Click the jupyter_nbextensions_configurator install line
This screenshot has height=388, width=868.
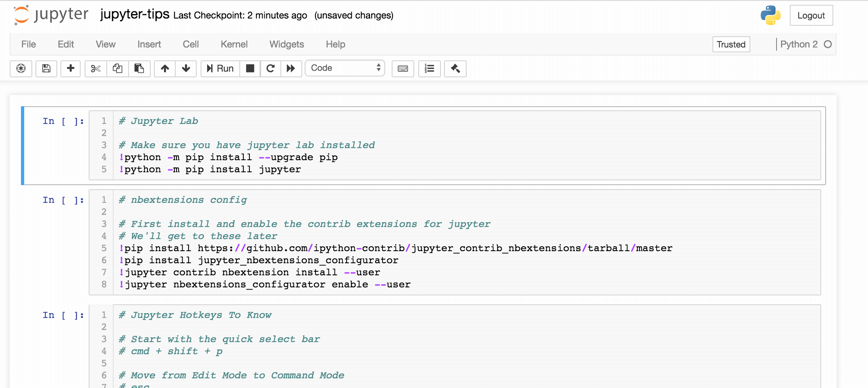click(x=259, y=260)
